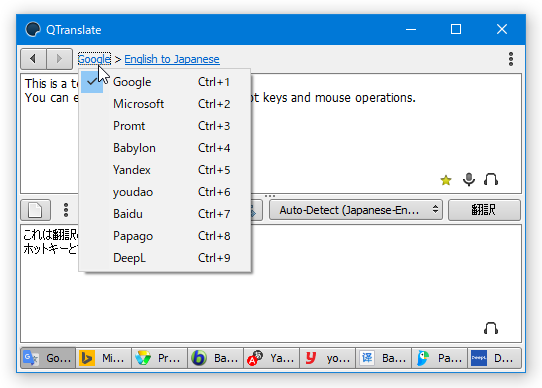This screenshot has width=542, height=388.
Task: Open vertical dots menu beside clear button
Action: [66, 210]
